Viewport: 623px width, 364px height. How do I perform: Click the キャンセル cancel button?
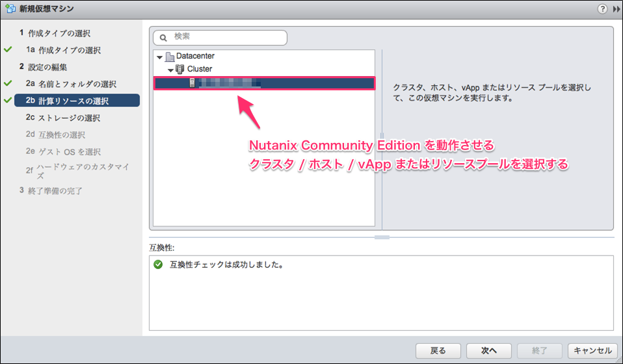(592, 351)
